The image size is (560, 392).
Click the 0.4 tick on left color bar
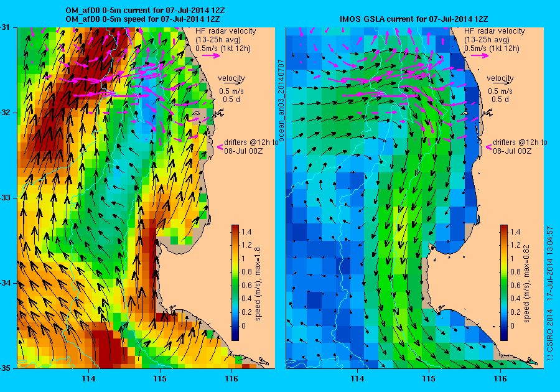point(246,299)
